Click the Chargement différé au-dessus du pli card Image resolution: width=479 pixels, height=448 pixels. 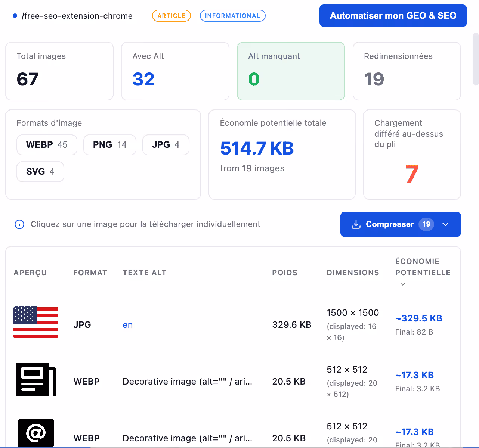(412, 155)
